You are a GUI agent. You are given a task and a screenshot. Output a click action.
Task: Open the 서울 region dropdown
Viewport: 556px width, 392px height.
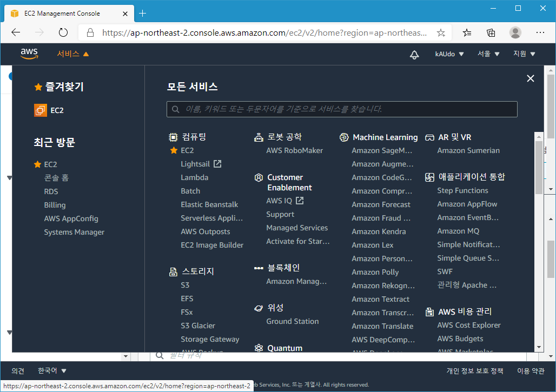click(x=488, y=54)
